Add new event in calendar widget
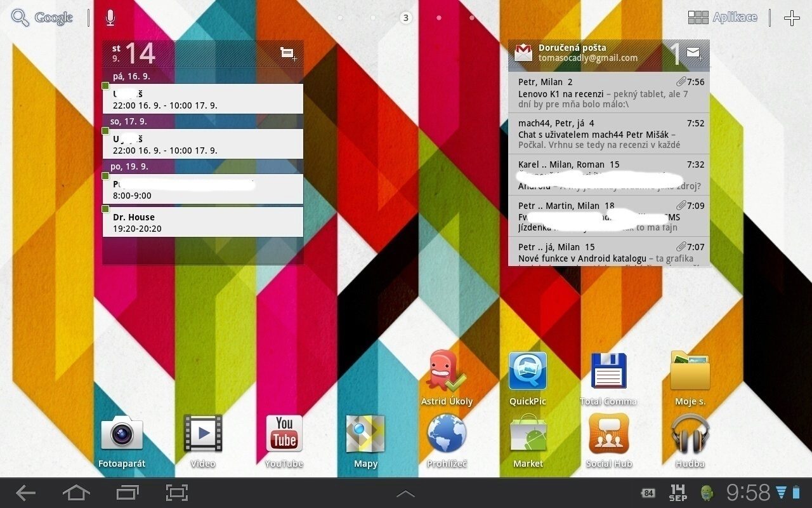 point(289,54)
